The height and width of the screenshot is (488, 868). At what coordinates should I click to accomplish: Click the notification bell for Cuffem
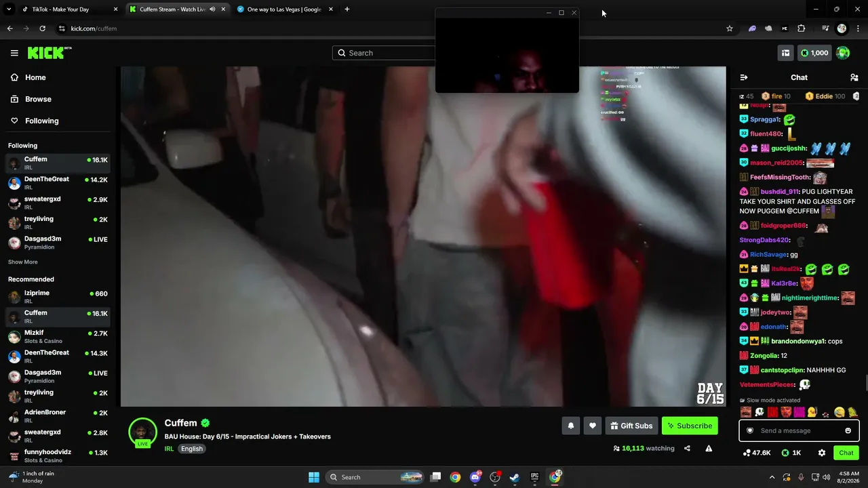pyautogui.click(x=571, y=426)
